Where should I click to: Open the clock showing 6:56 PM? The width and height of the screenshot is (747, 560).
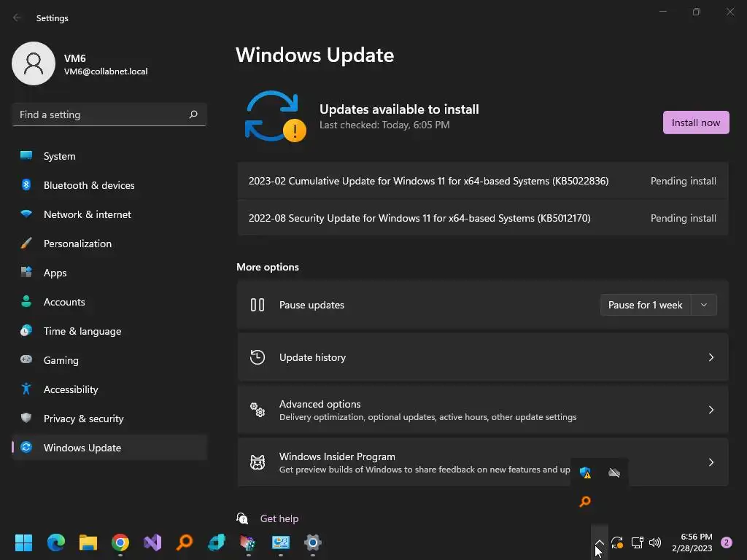[x=692, y=542]
